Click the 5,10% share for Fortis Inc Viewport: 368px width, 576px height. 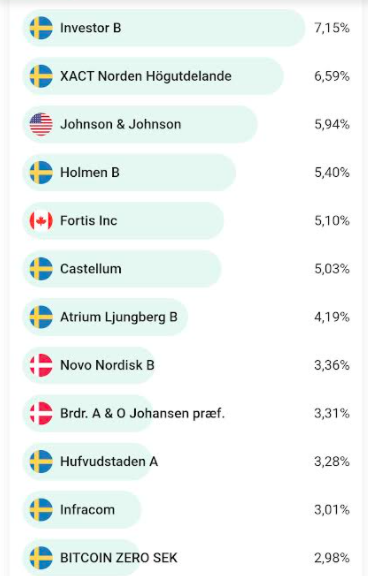pyautogui.click(x=332, y=220)
